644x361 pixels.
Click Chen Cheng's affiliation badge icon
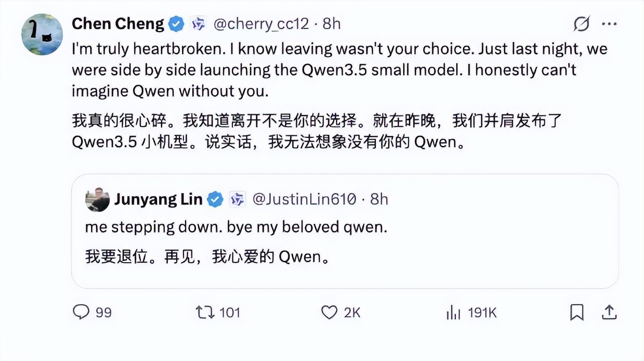click(x=198, y=23)
